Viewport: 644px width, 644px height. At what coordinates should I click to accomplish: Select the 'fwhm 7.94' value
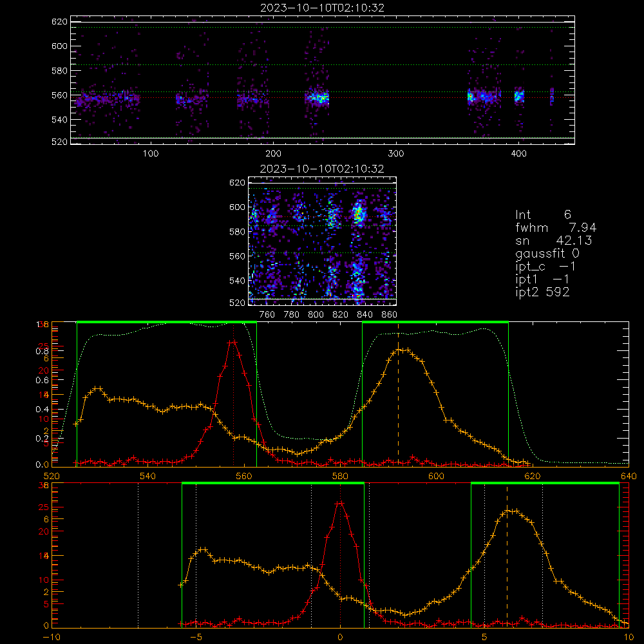point(556,227)
